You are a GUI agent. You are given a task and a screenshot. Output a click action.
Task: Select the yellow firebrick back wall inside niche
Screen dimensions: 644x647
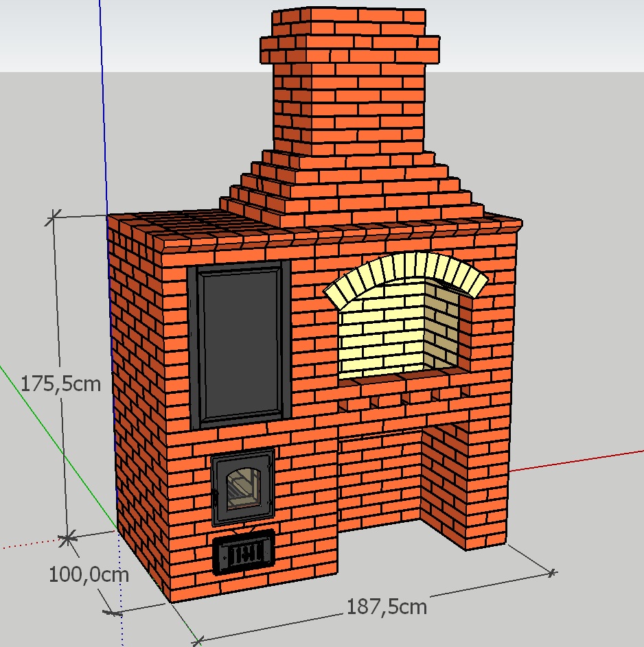point(381,329)
